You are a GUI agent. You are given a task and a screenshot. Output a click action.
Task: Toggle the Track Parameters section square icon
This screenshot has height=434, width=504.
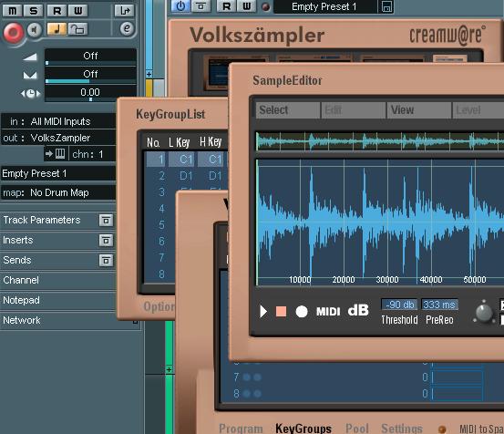tap(106, 221)
